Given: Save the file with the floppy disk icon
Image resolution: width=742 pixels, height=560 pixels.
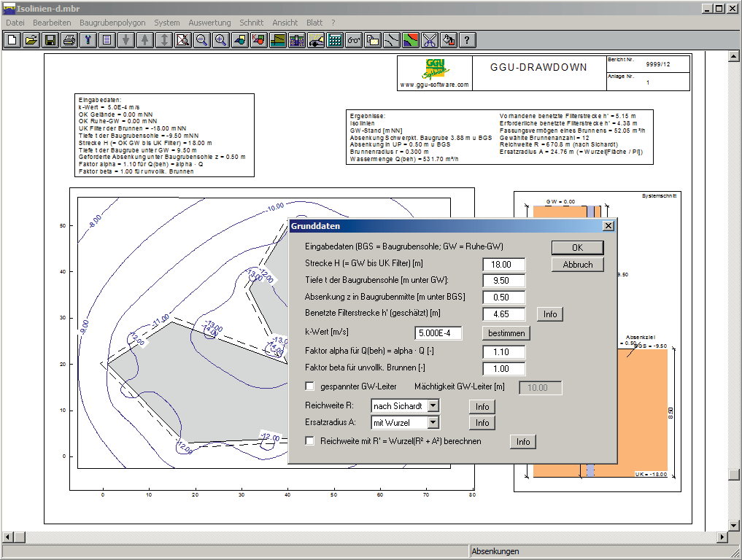Looking at the screenshot, I should tap(50, 40).
